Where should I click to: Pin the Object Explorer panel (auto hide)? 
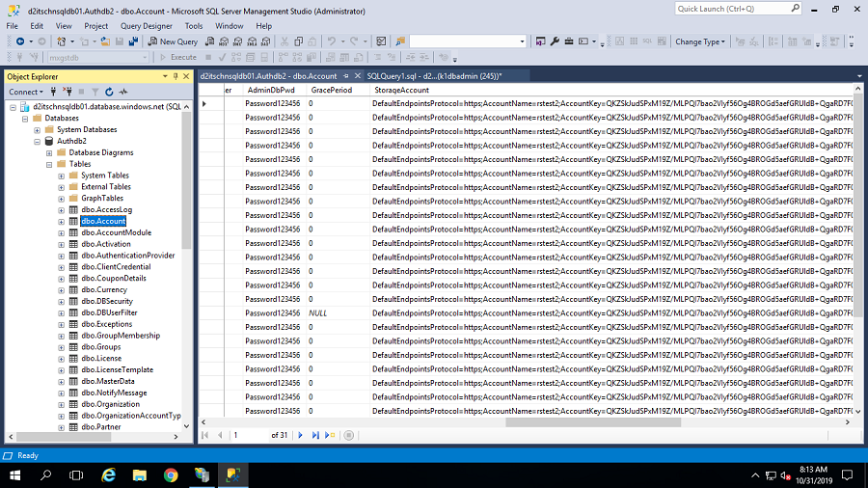tap(176, 76)
